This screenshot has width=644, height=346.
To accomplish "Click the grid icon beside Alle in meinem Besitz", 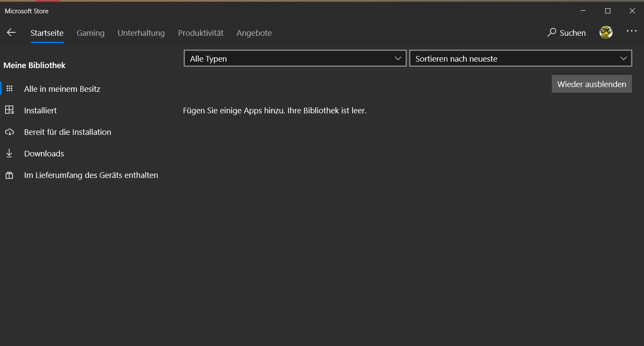I will click(x=9, y=88).
